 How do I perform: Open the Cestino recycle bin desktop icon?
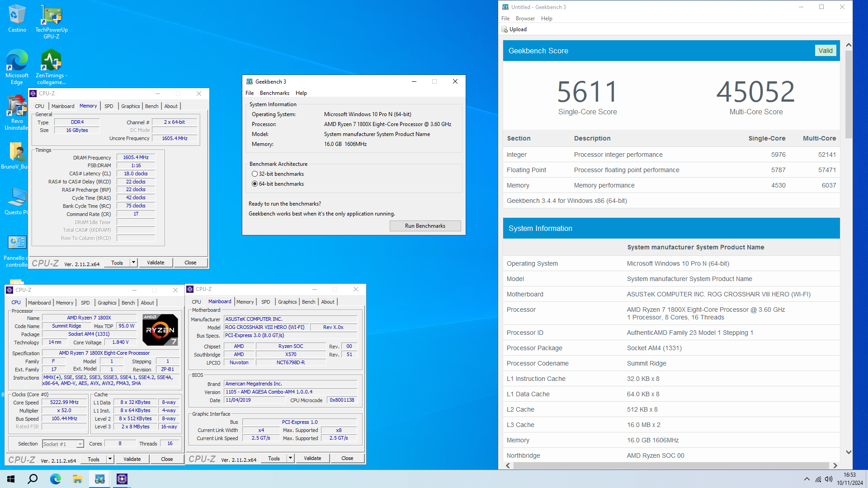pos(17,19)
